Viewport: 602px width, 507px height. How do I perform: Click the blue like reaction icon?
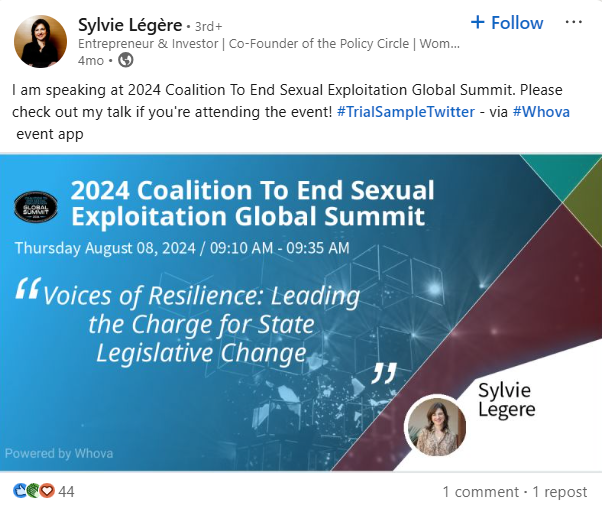(19, 491)
